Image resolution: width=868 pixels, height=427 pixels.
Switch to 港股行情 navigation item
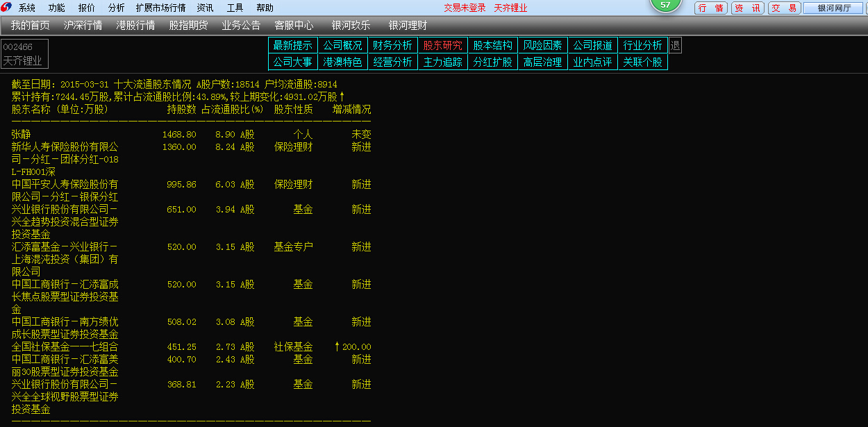click(x=136, y=26)
